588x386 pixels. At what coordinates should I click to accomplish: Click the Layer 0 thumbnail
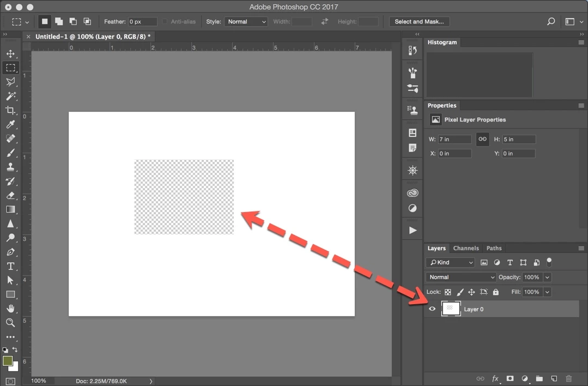tap(451, 309)
